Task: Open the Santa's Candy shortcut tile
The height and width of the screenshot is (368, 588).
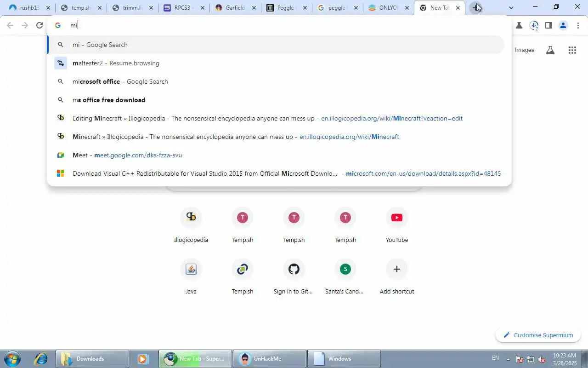Action: pyautogui.click(x=345, y=277)
